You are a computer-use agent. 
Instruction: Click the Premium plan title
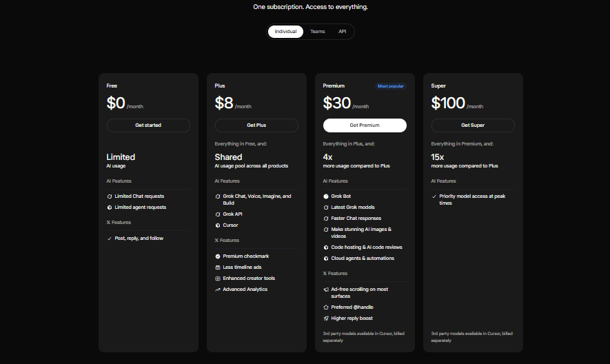point(334,85)
